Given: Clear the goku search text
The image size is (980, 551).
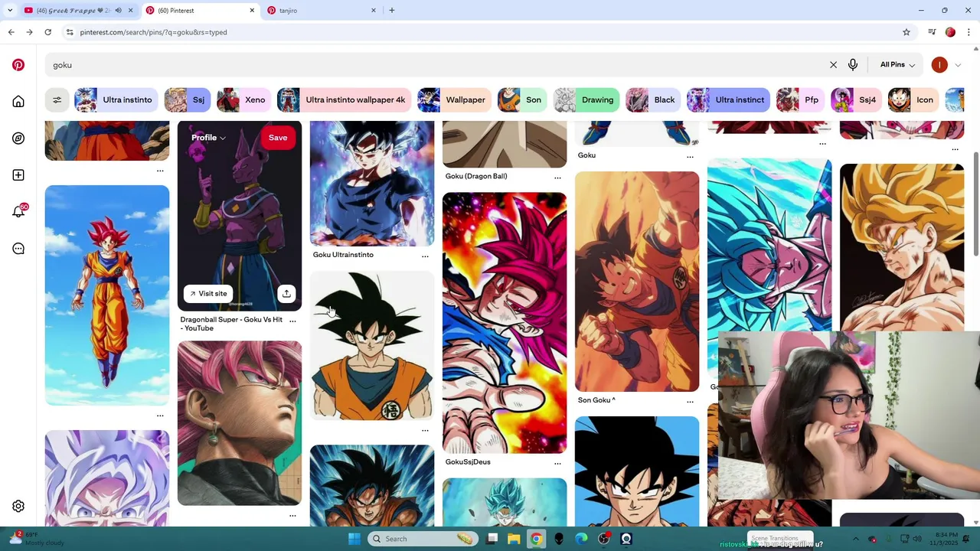Looking at the screenshot, I should pos(833,65).
